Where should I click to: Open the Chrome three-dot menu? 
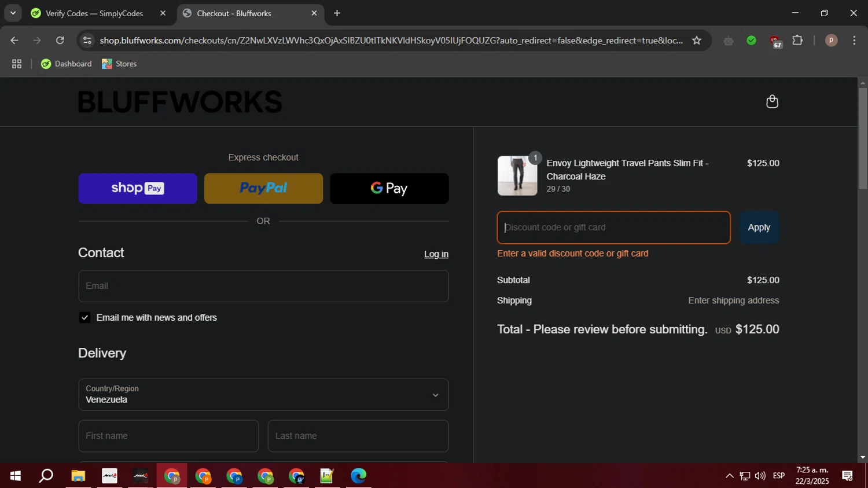click(x=854, y=41)
